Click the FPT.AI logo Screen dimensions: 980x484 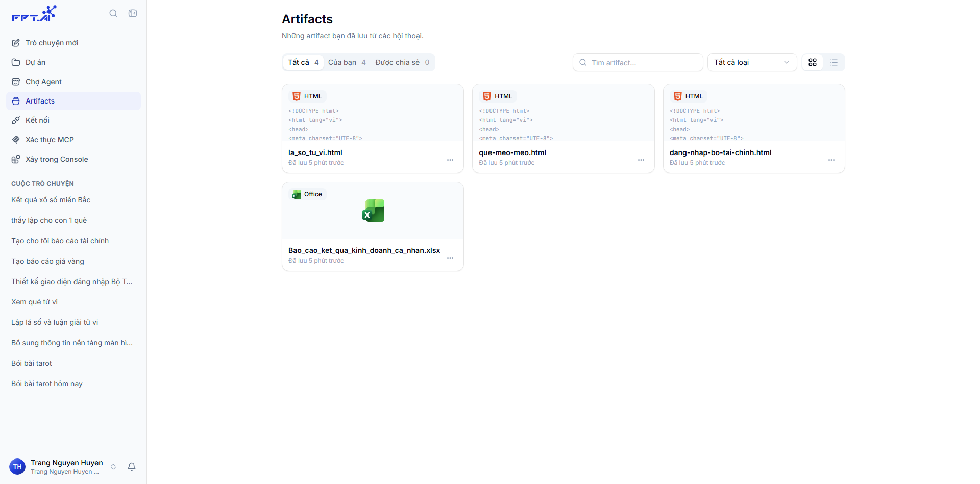click(x=34, y=14)
